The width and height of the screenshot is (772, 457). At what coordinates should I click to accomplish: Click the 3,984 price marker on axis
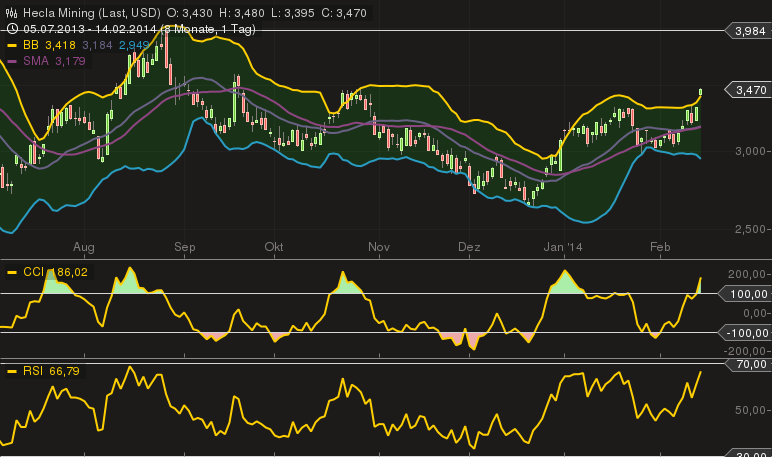coord(749,32)
